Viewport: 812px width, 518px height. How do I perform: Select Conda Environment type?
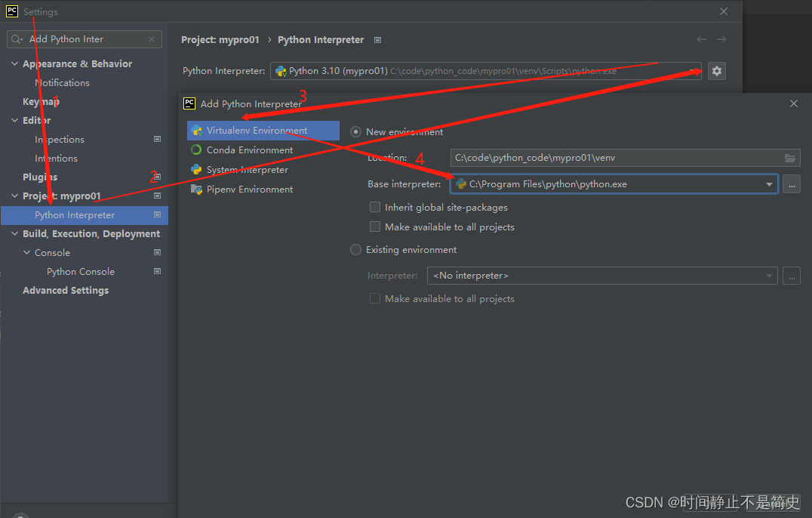[263, 150]
